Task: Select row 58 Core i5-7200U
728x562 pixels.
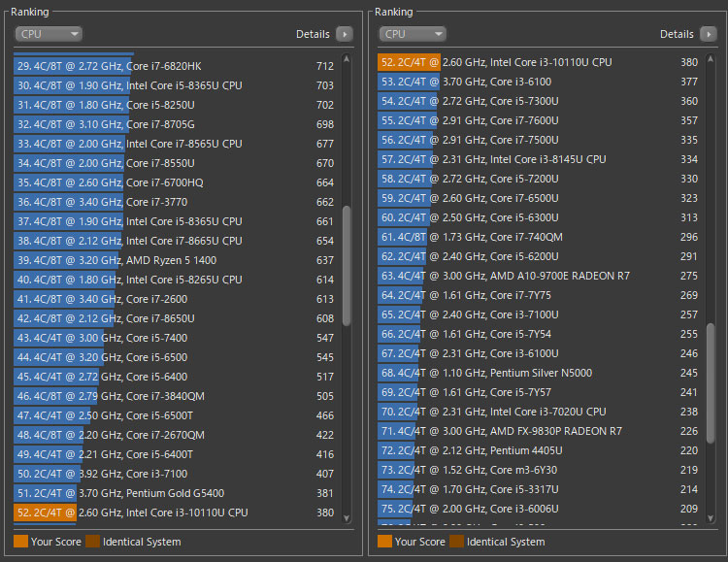Action: (x=541, y=179)
